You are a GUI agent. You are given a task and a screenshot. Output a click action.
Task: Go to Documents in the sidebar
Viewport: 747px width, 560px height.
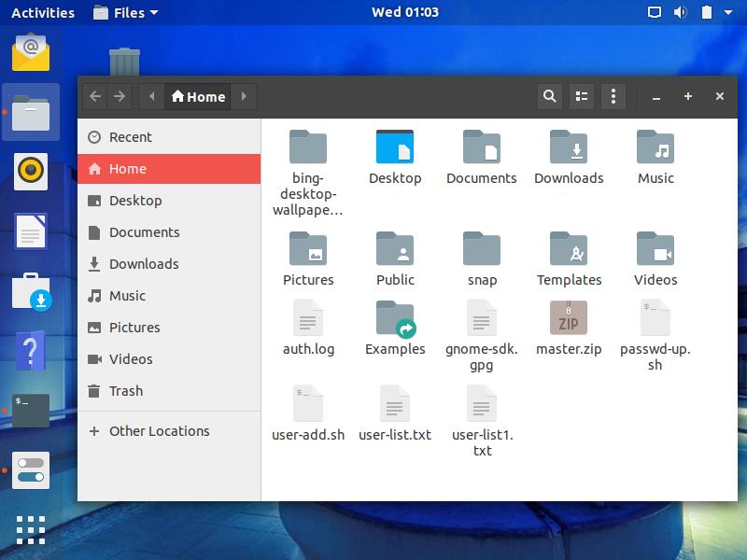click(x=169, y=232)
